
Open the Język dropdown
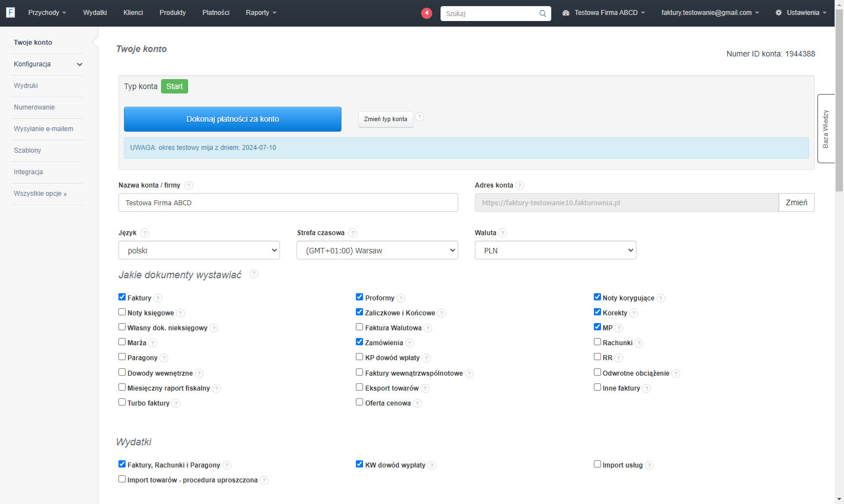(x=199, y=250)
